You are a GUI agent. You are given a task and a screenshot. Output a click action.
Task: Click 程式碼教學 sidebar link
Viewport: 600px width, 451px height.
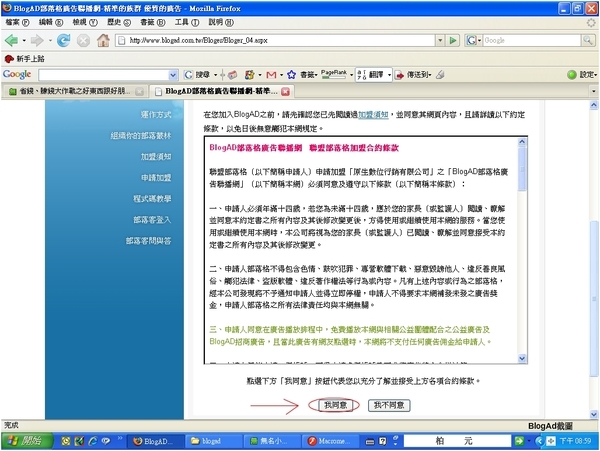point(152,199)
